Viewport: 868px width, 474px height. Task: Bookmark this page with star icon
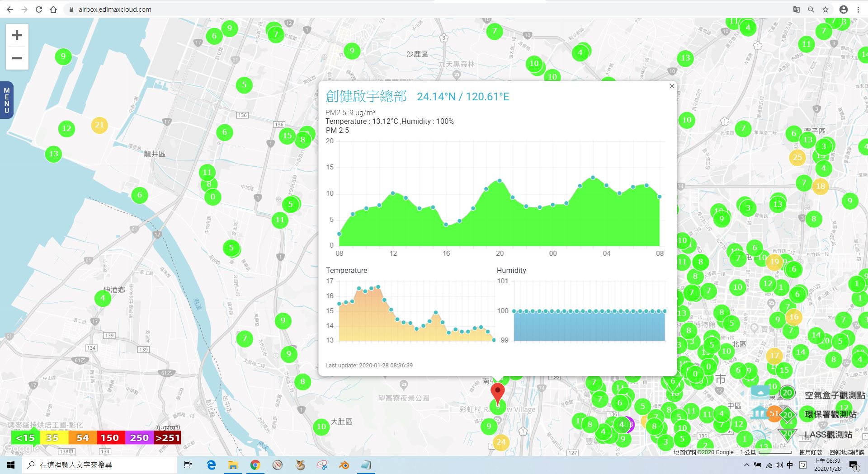tap(826, 9)
